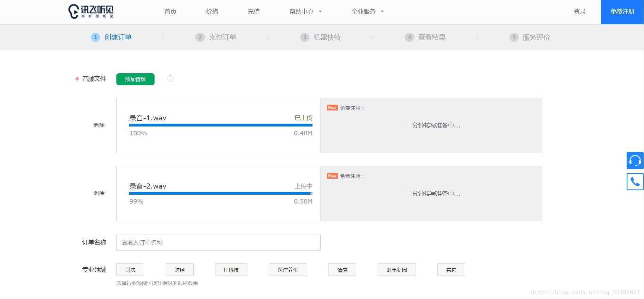Choose the 医疗养生 domain option

pyautogui.click(x=288, y=270)
